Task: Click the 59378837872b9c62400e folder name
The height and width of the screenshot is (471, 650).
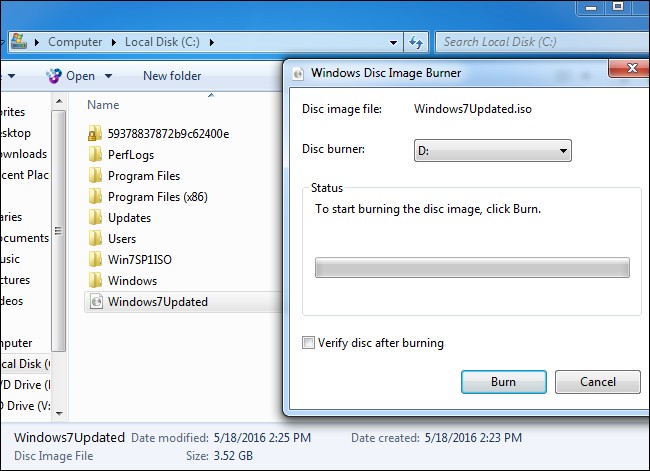Action: [x=168, y=134]
